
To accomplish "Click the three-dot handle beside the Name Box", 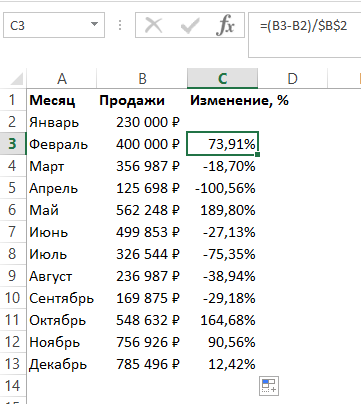I will coord(120,25).
